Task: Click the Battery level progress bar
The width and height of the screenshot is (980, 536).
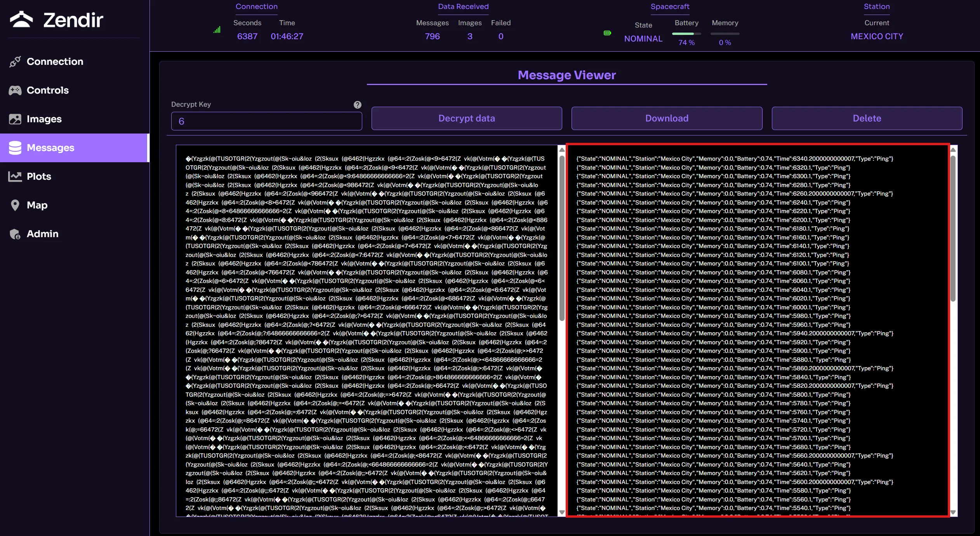Action: tap(686, 34)
